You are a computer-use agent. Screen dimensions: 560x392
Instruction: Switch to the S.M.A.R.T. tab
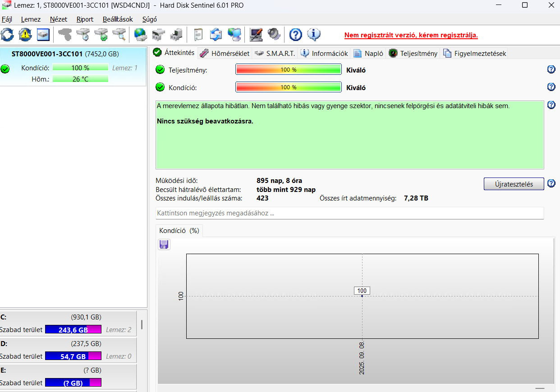click(x=275, y=53)
